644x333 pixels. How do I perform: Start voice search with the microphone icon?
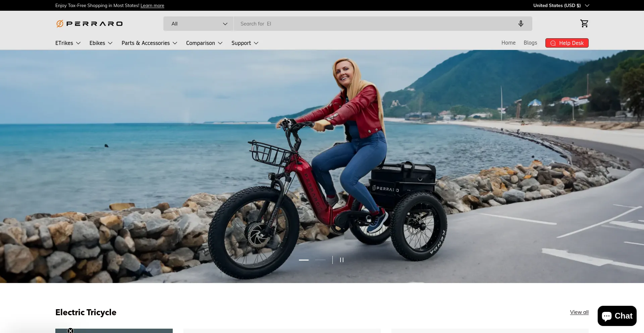521,23
